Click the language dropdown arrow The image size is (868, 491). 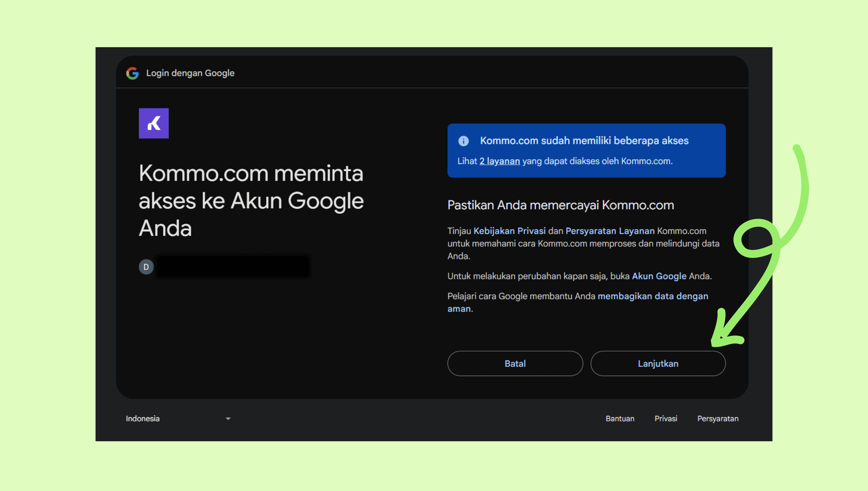228,419
